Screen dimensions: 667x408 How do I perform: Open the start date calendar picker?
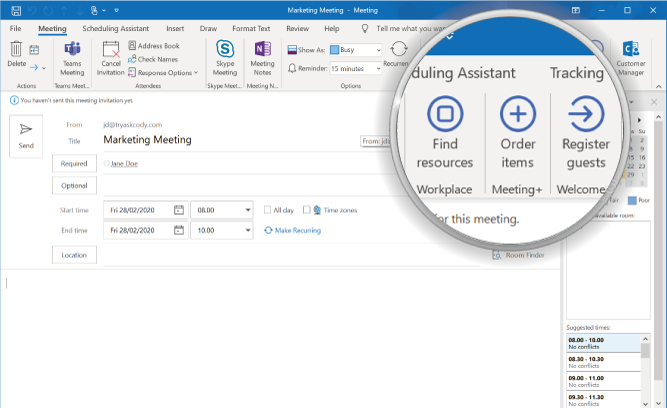(179, 210)
